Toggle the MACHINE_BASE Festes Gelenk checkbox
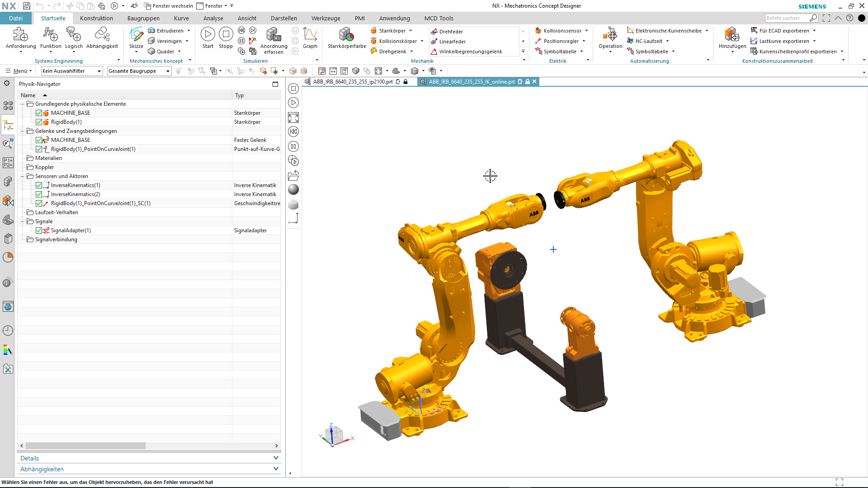The height and width of the screenshot is (488, 868). (39, 140)
